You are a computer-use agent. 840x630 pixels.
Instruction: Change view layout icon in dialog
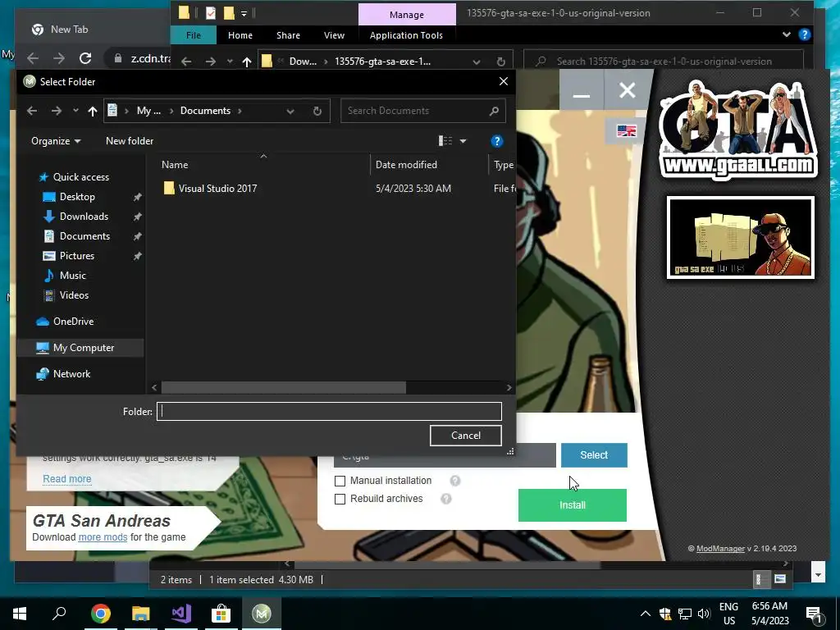click(x=445, y=141)
